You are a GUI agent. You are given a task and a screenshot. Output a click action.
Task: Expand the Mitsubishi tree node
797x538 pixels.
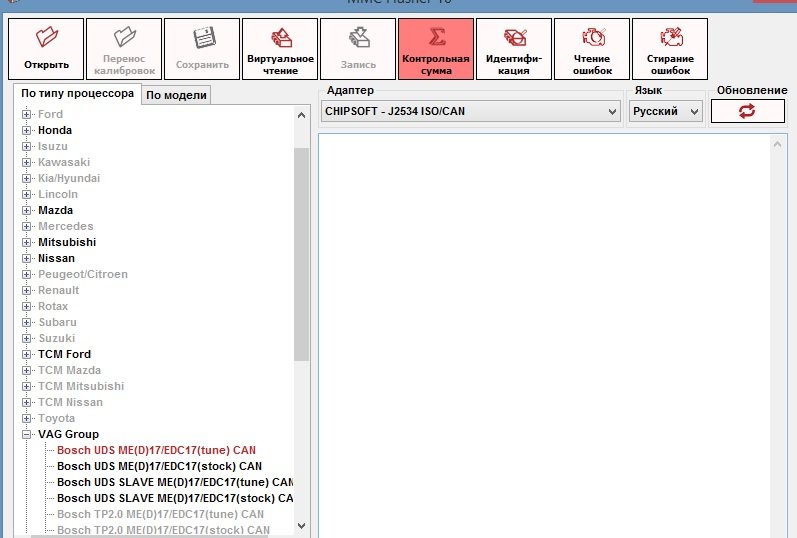coord(27,243)
